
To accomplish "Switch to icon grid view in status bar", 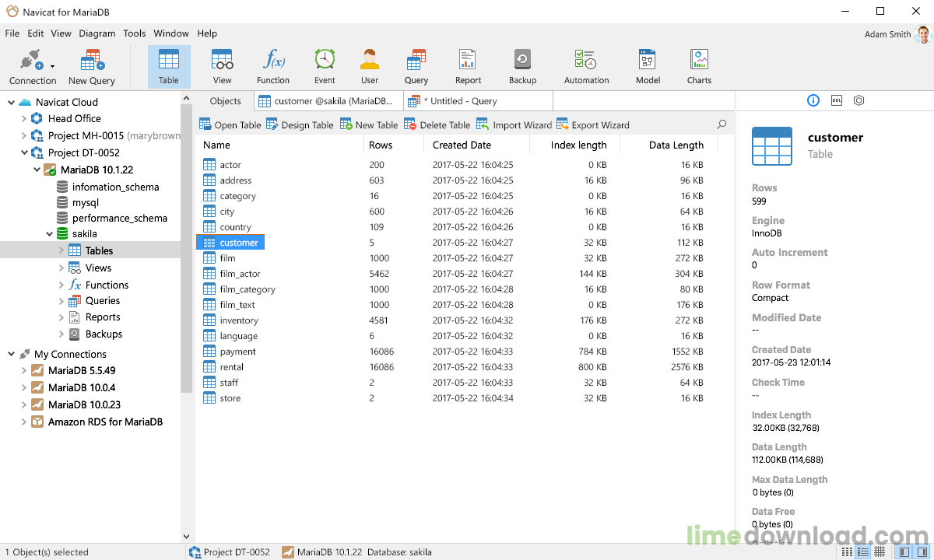I will 846,552.
